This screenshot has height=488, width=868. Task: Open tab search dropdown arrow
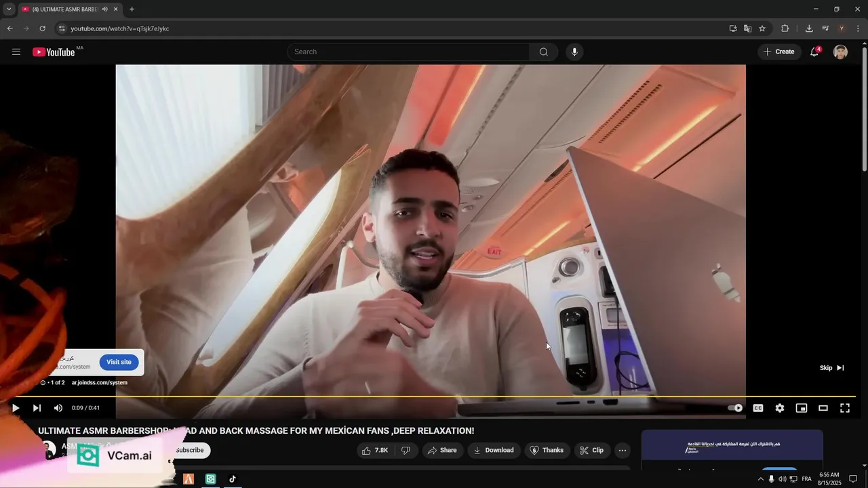coord(9,9)
